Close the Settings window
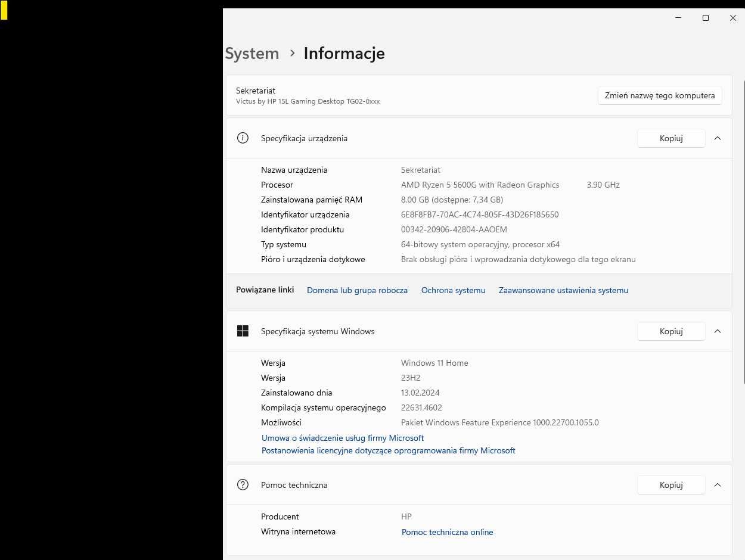Viewport: 745px width, 560px height. pos(733,18)
